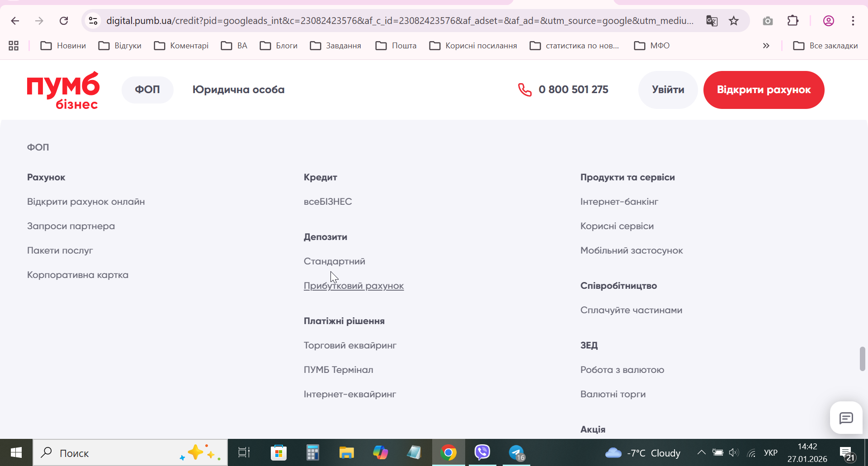This screenshot has height=466, width=868.
Task: Open the ВА bookmark folder
Action: (x=234, y=46)
